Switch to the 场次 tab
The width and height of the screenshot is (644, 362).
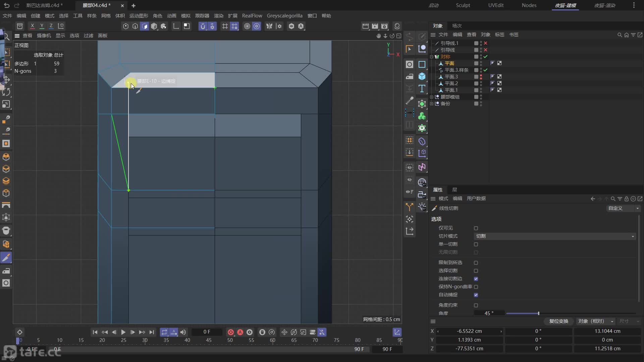(457, 26)
